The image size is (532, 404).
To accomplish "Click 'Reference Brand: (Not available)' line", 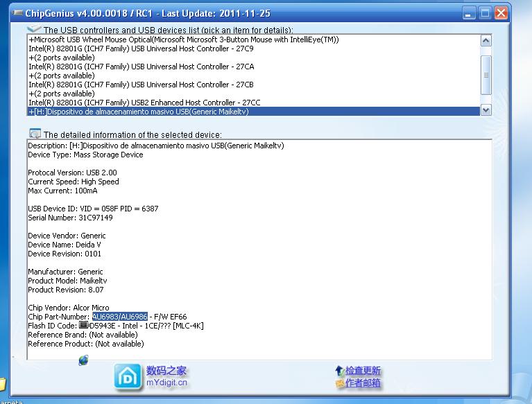I will [83, 335].
